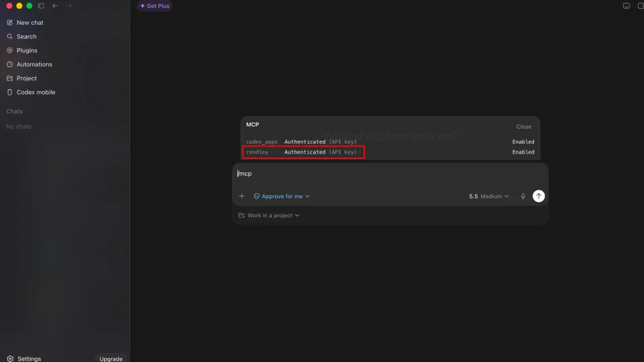Click the plus attach icon
644x362 pixels.
[242, 196]
